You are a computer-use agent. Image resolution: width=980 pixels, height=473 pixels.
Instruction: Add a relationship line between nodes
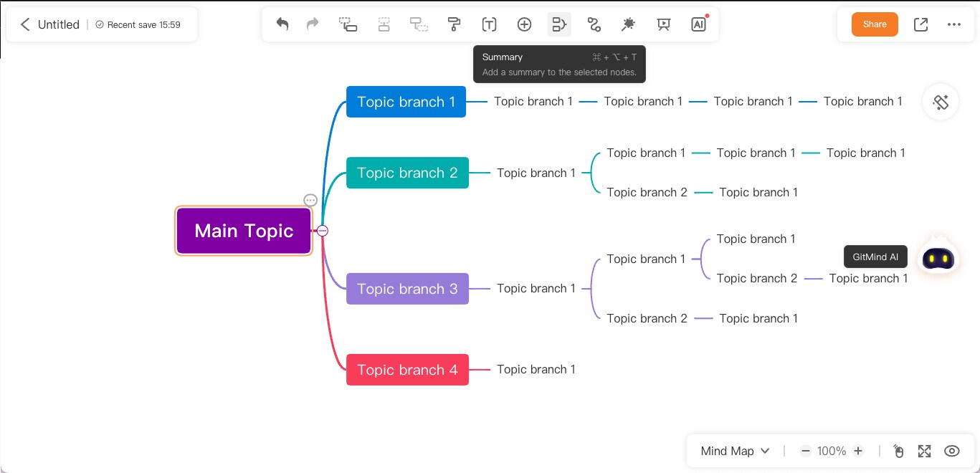[594, 24]
